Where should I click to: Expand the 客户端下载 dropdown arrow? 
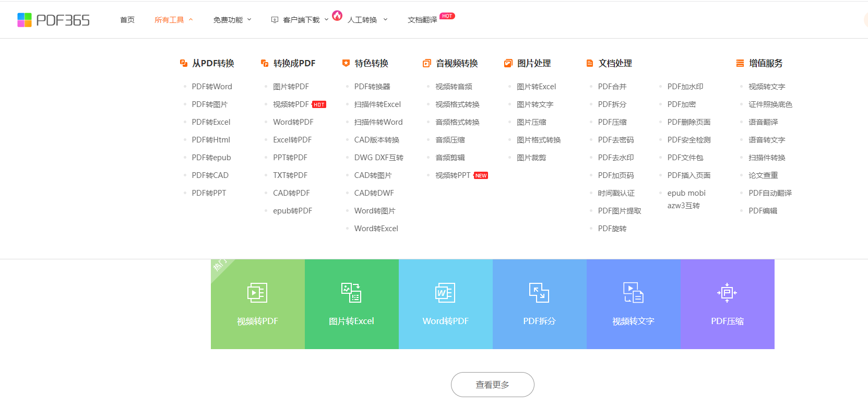(x=327, y=20)
